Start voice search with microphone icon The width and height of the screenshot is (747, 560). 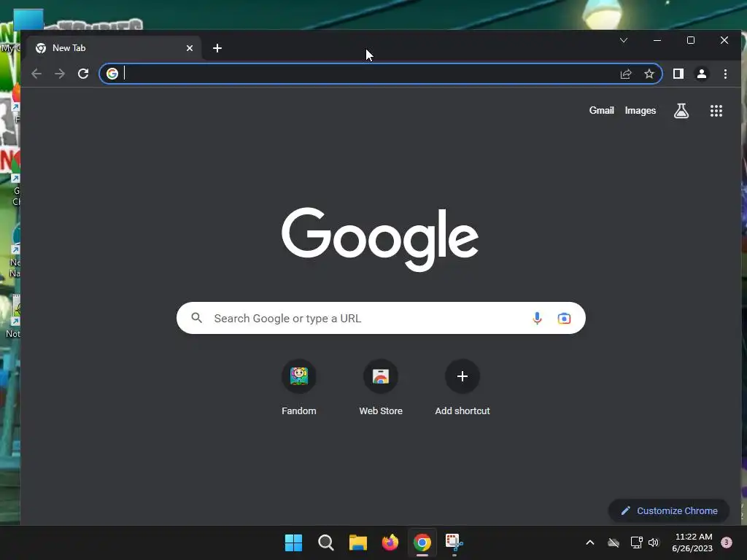click(x=537, y=318)
